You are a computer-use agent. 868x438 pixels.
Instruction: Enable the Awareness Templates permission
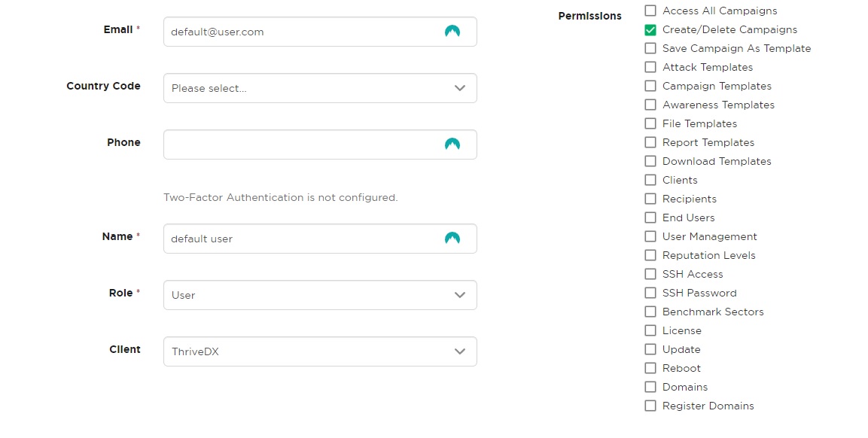[650, 105]
